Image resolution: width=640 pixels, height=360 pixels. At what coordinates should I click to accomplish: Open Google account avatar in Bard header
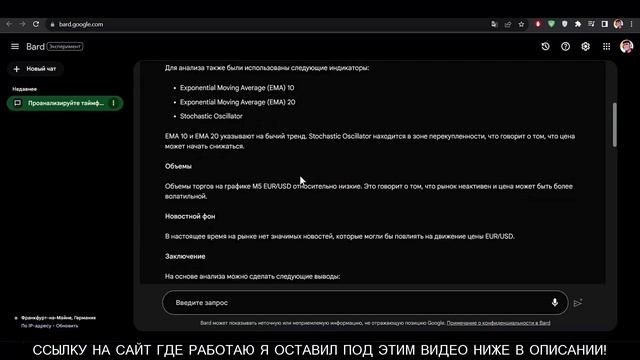pyautogui.click(x=626, y=47)
